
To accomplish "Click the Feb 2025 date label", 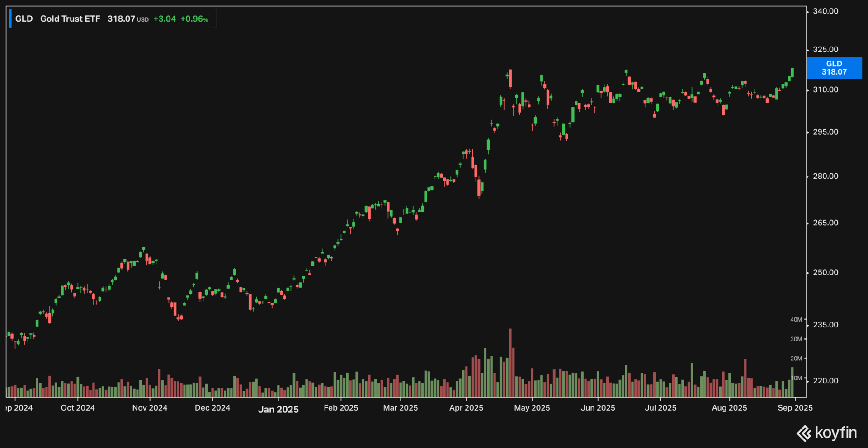I will pos(341,408).
